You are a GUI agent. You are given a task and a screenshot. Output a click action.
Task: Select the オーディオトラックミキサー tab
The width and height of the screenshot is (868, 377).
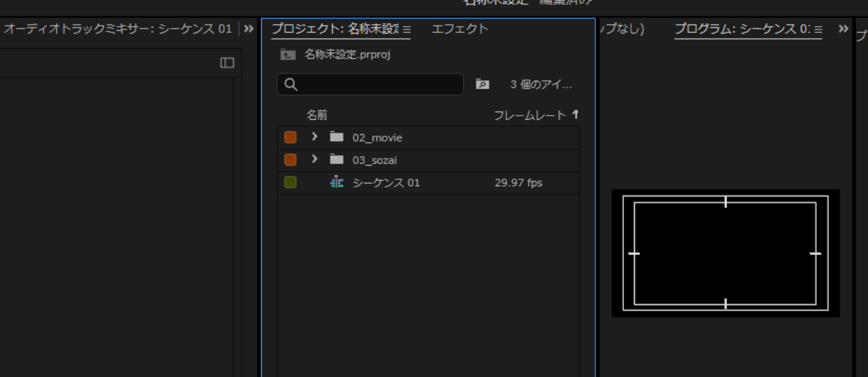[118, 29]
